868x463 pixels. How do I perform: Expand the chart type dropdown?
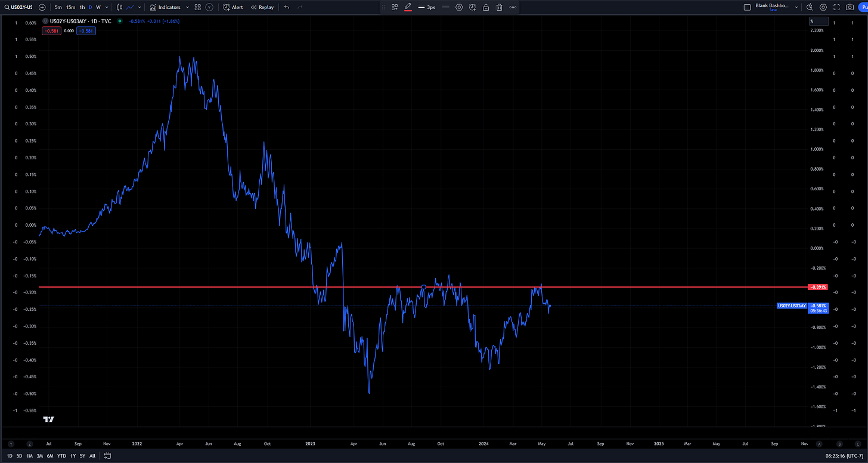pos(139,7)
